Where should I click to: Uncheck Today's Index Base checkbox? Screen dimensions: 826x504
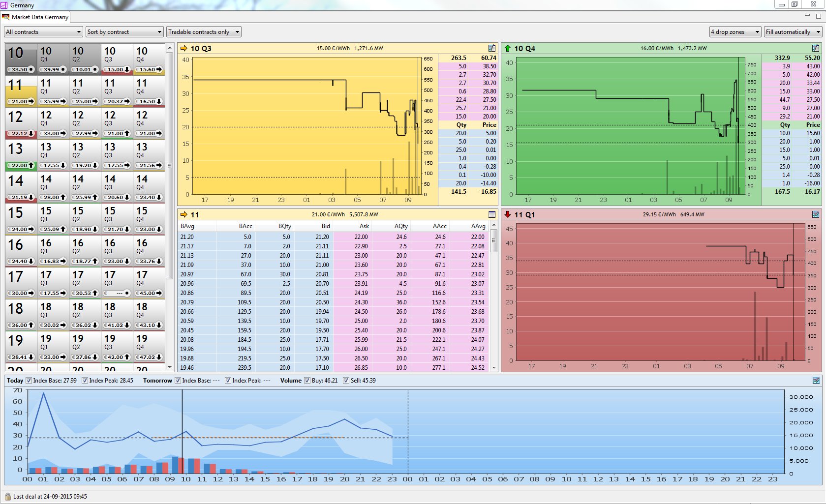tap(29, 381)
